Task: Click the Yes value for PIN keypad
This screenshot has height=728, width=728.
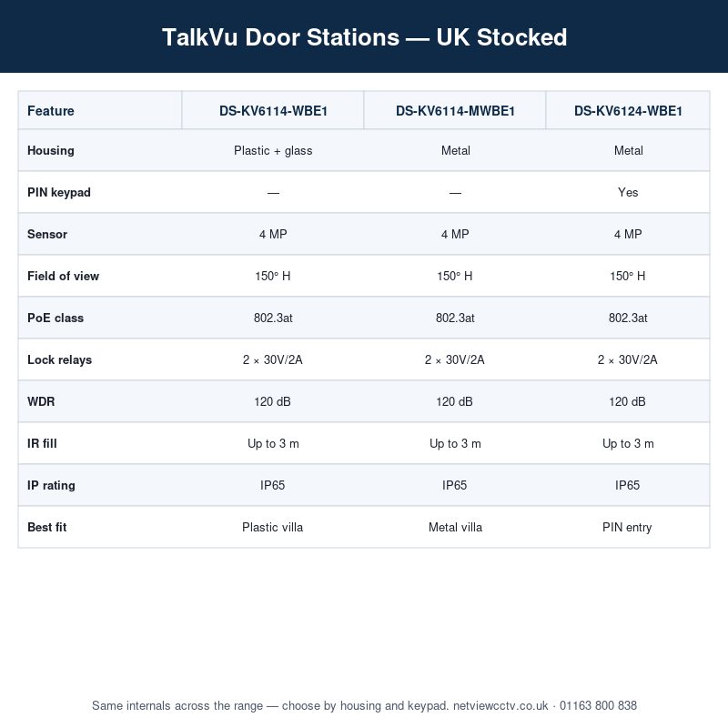Action: (x=628, y=192)
